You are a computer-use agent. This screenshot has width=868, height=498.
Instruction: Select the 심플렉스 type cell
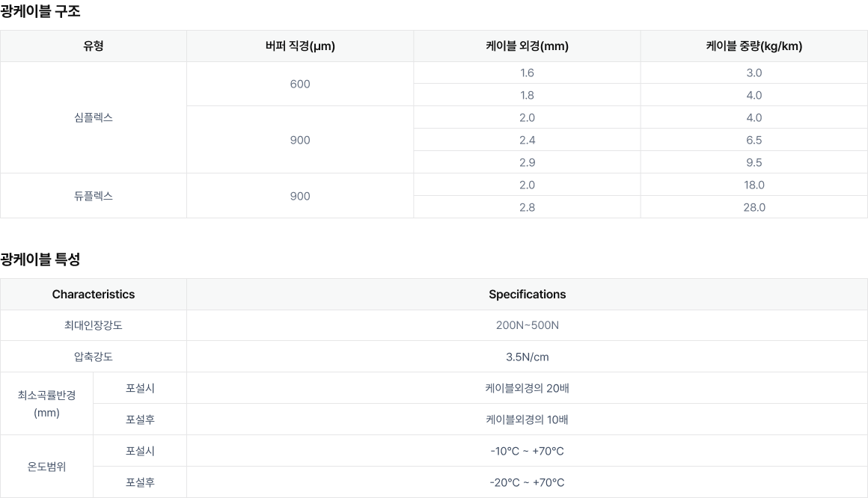[x=93, y=117]
